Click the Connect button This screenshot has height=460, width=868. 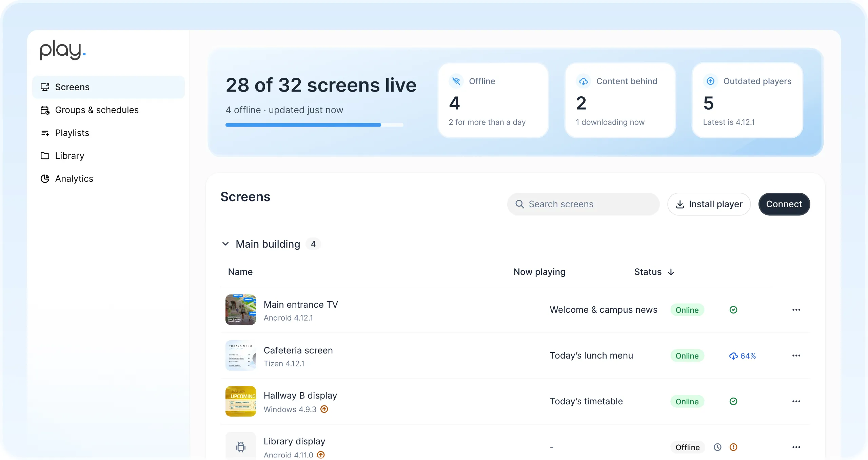[784, 204]
